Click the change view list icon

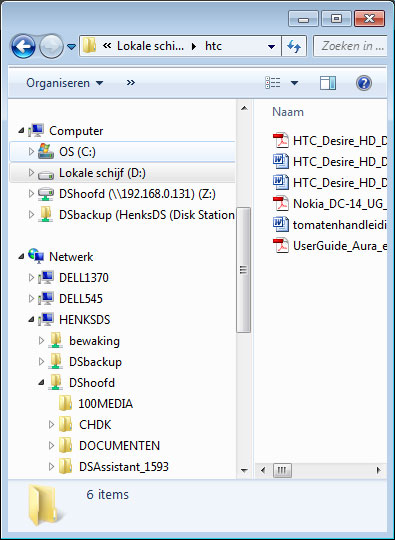pos(272,83)
